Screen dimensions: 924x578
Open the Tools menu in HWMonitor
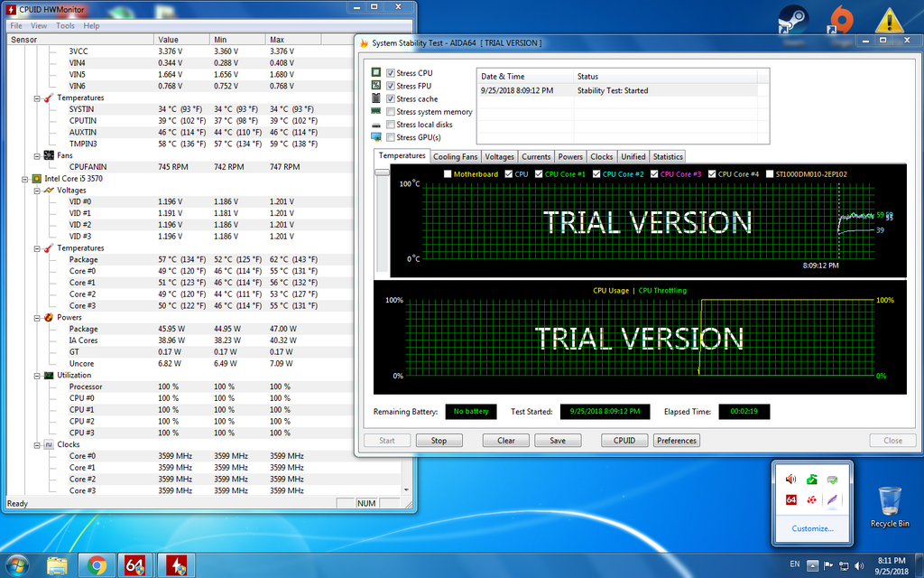tap(65, 26)
